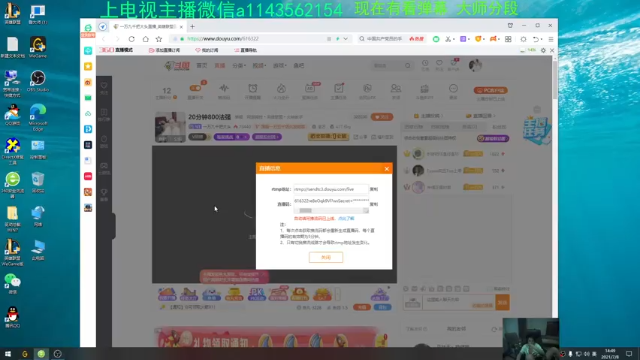
Task: Click the stream cover thumbnail
Action: 170,127
